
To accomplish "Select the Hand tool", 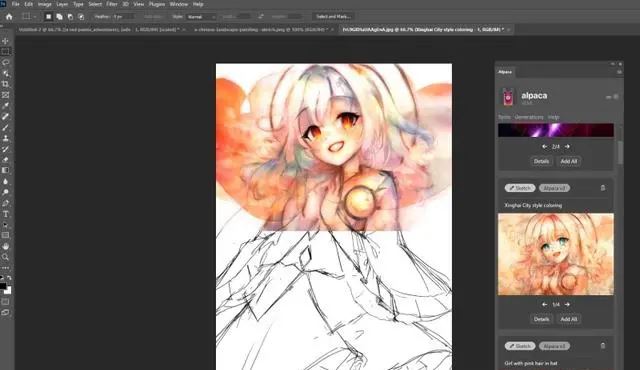I will [5, 246].
